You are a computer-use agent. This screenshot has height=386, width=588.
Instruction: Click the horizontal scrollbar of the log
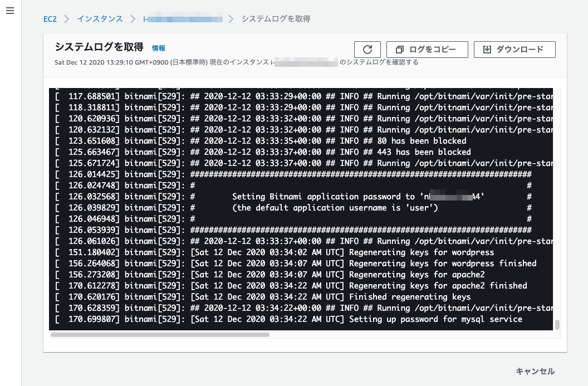coord(160,335)
